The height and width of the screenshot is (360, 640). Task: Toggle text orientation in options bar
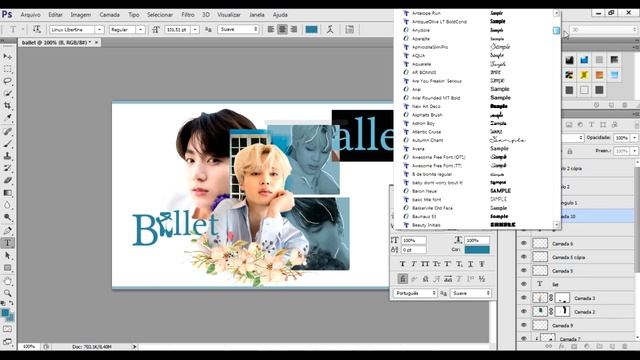tap(37, 29)
